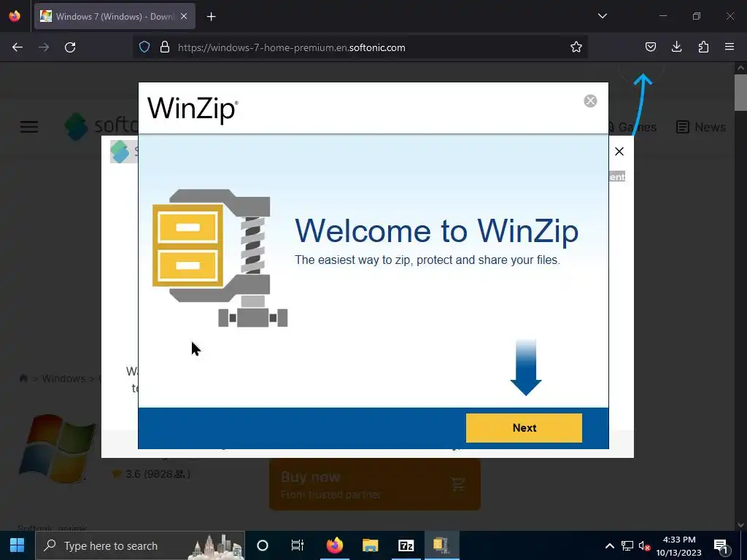The image size is (747, 560).
Task: Select the WinZip installer taskbar icon
Action: pos(441,545)
